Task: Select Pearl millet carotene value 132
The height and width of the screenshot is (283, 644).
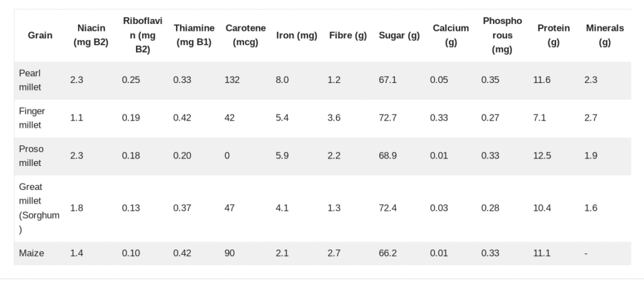Action: click(x=232, y=80)
